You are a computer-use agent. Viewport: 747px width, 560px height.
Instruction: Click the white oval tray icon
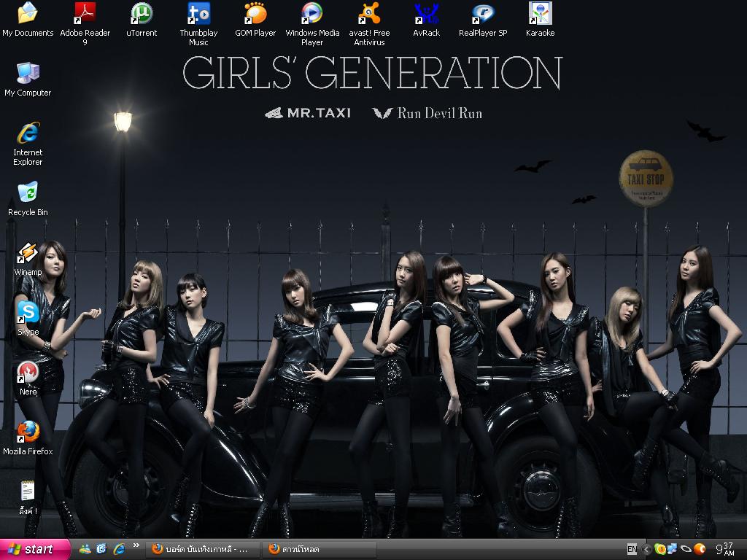pos(686,550)
